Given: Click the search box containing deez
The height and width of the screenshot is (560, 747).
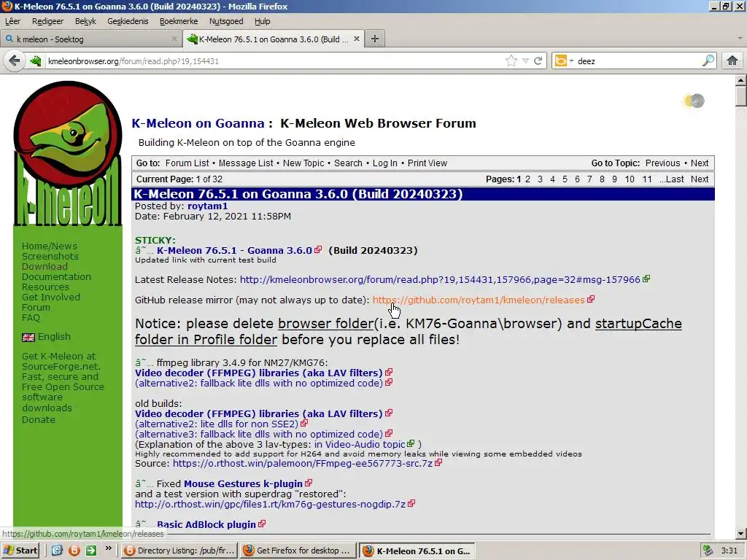Looking at the screenshot, I should 638,61.
